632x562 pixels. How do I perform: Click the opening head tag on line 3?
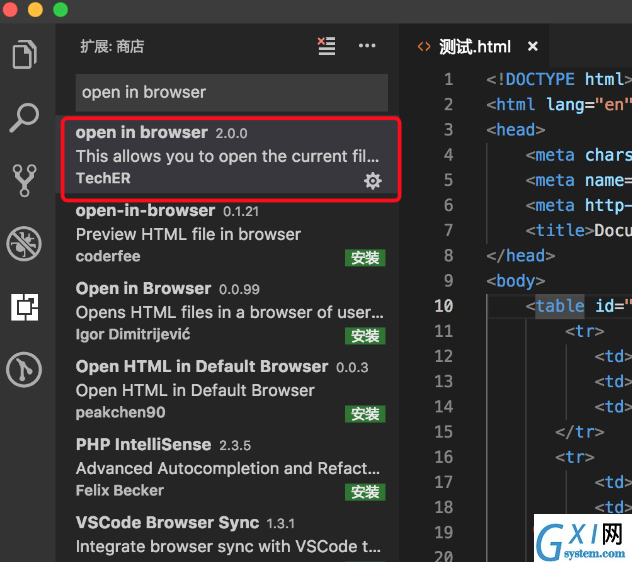click(516, 129)
